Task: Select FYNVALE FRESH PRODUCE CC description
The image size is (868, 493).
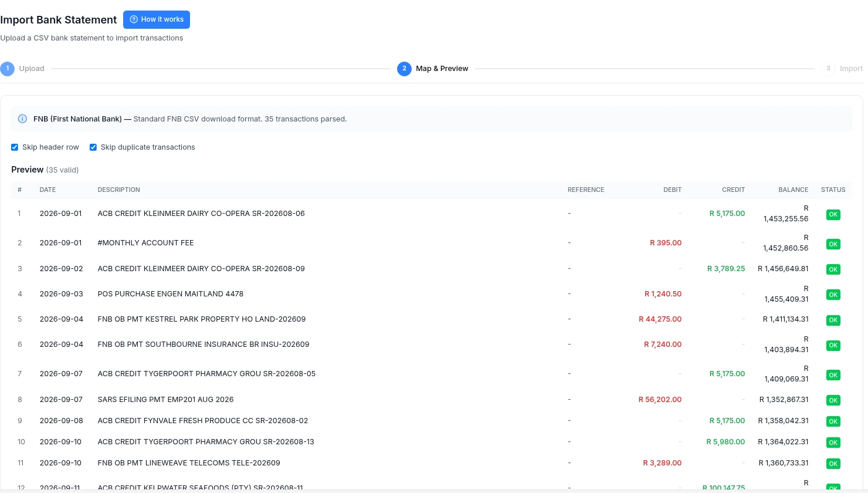Action: click(x=203, y=421)
